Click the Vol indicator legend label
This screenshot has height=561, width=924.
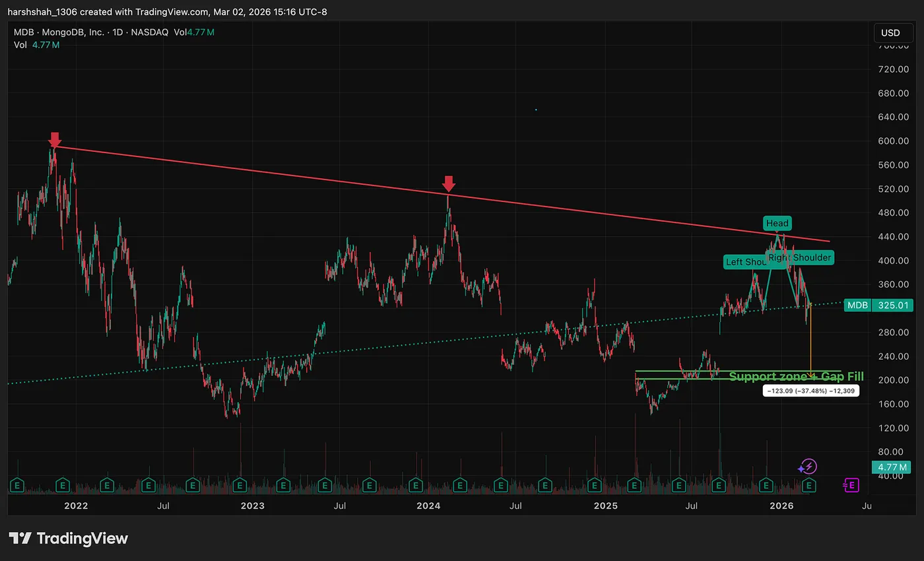20,45
